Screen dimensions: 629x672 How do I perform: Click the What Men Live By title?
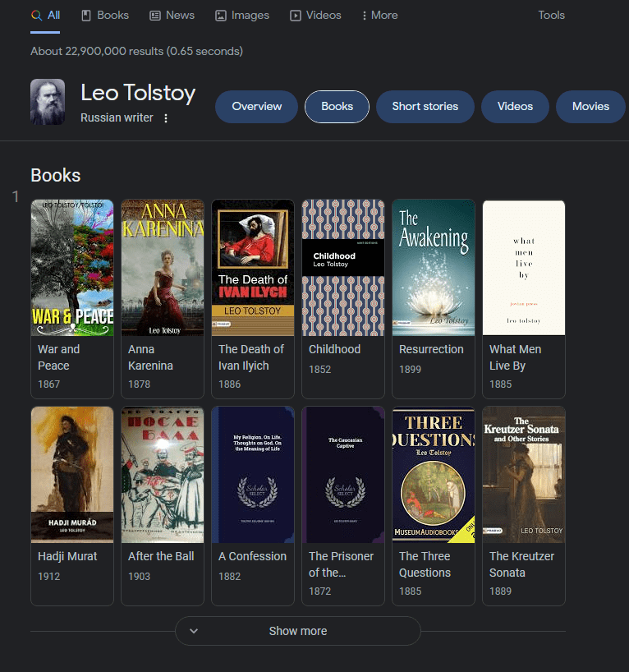click(x=516, y=357)
